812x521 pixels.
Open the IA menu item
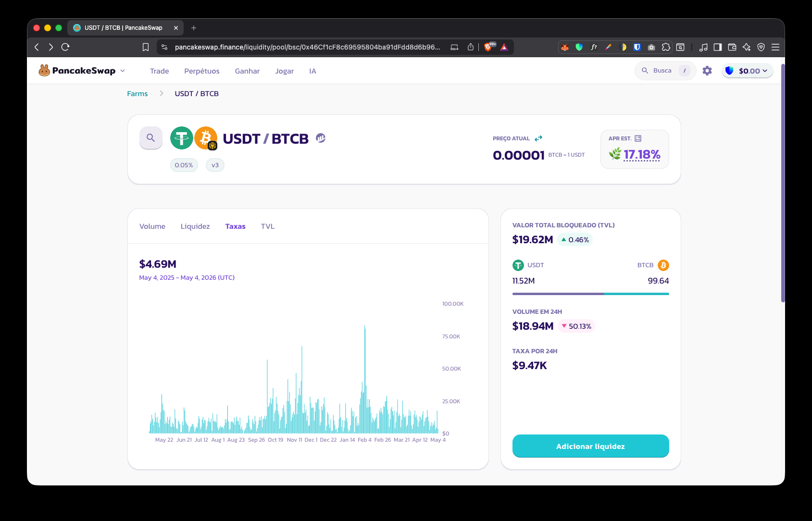click(312, 71)
